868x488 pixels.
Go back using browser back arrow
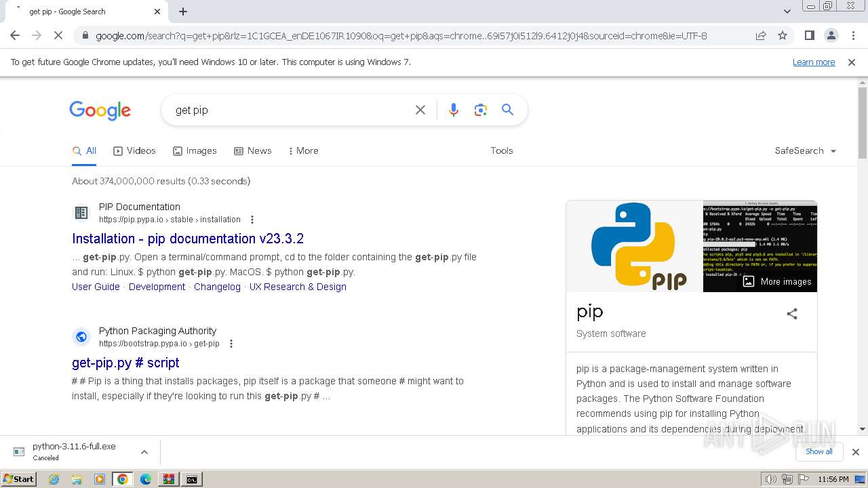tap(15, 35)
